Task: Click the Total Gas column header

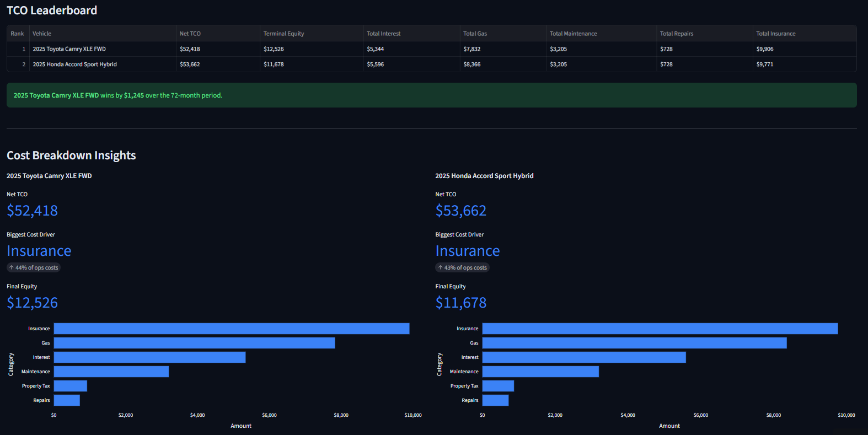Action: click(503, 34)
